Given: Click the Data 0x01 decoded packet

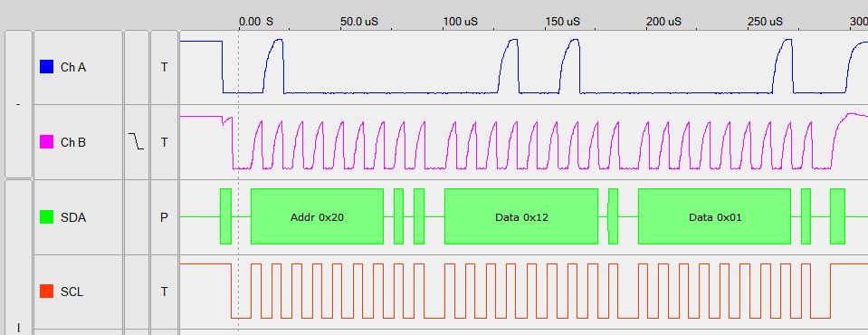Looking at the screenshot, I should (715, 216).
